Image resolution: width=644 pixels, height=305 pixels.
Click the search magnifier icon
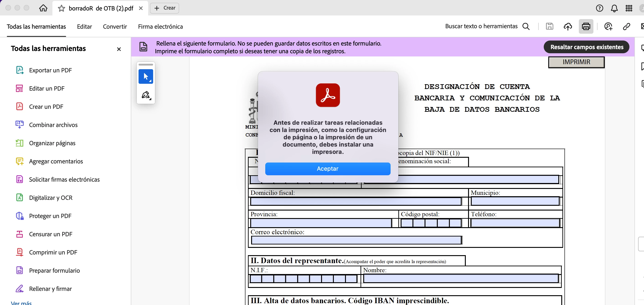pos(526,26)
